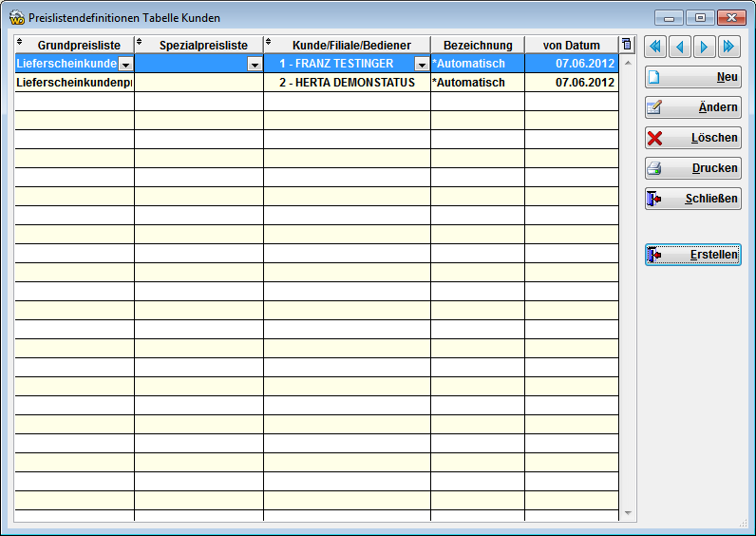Jump to the last record
756x536 pixels.
click(729, 47)
